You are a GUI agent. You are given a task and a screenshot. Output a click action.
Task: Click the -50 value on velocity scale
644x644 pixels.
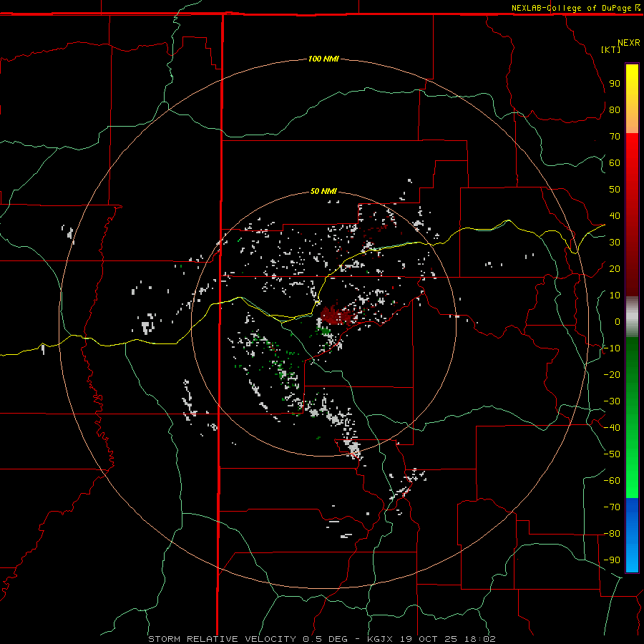pyautogui.click(x=612, y=454)
